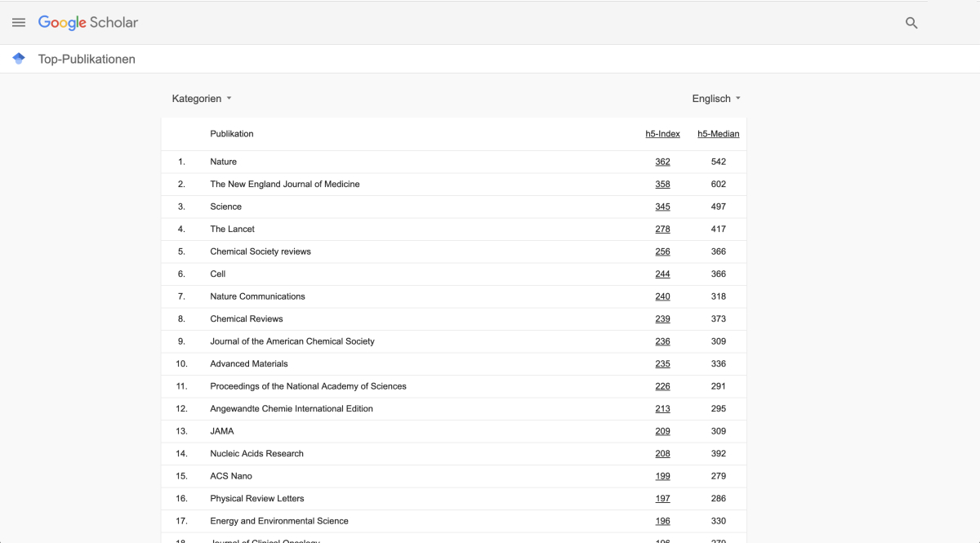Open h5-index 358 for New England Journal
Viewport: 980px width, 543px height.
pyautogui.click(x=662, y=185)
